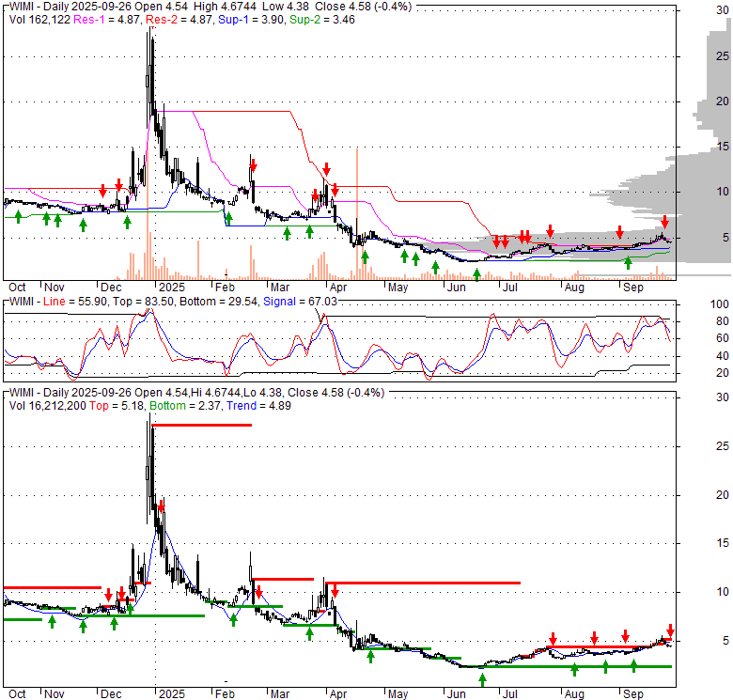Click the tall April volume spike bar
Screen dimensions: 733x700
point(357,214)
